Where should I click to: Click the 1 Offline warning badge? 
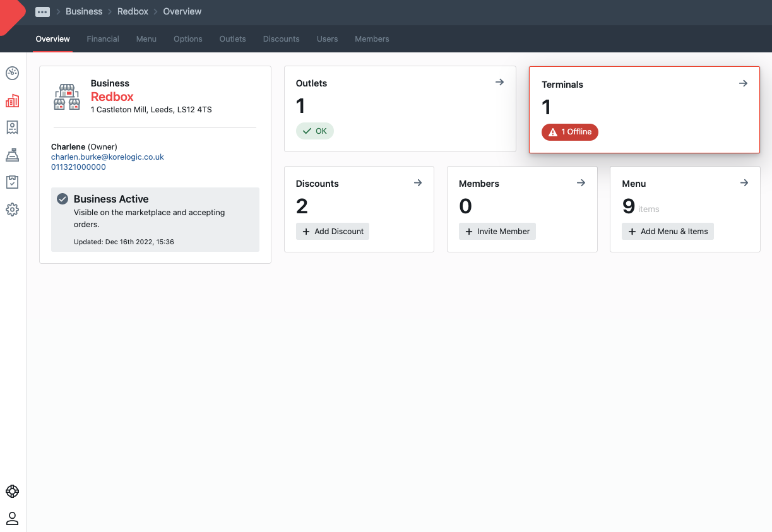click(x=570, y=132)
